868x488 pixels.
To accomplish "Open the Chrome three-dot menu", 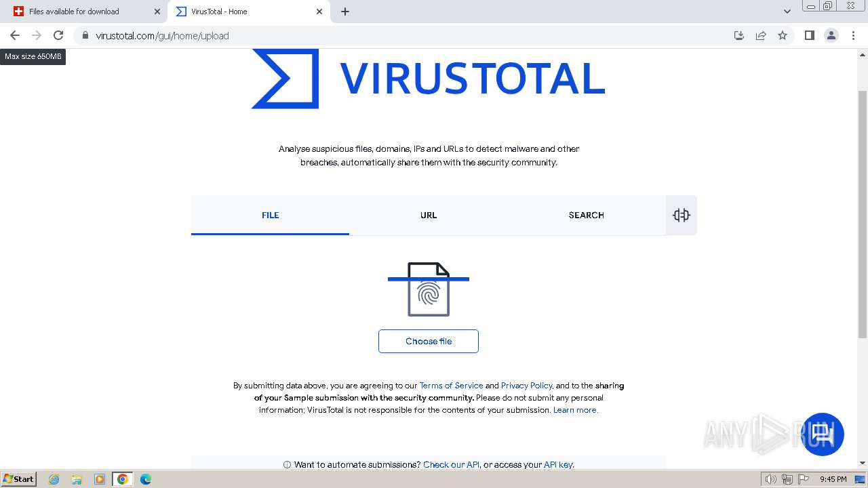I will (x=853, y=35).
